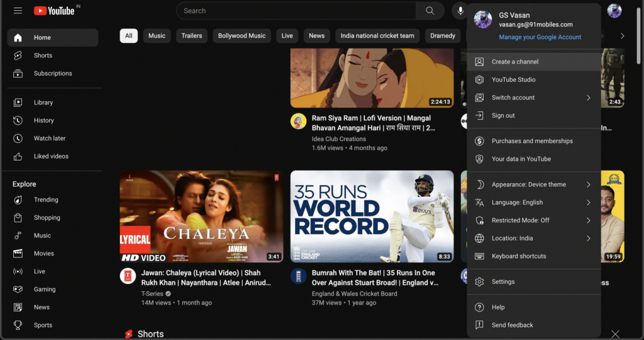
Task: Open Jawan: Chaleya video title
Action: [x=206, y=278]
